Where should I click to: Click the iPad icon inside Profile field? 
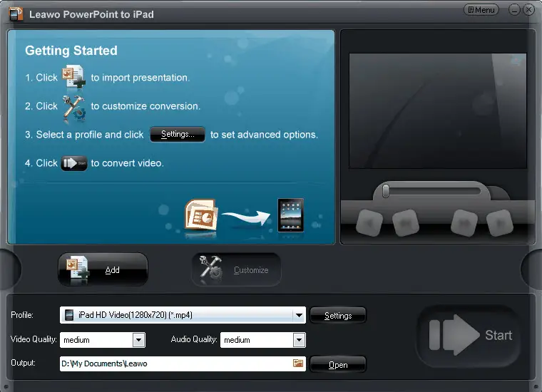[69, 315]
